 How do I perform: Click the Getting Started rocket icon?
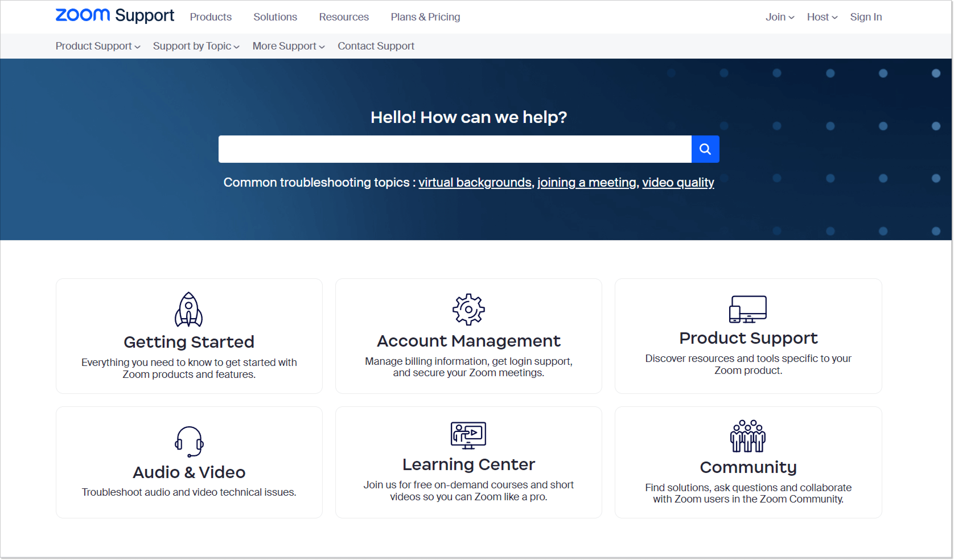(x=189, y=310)
